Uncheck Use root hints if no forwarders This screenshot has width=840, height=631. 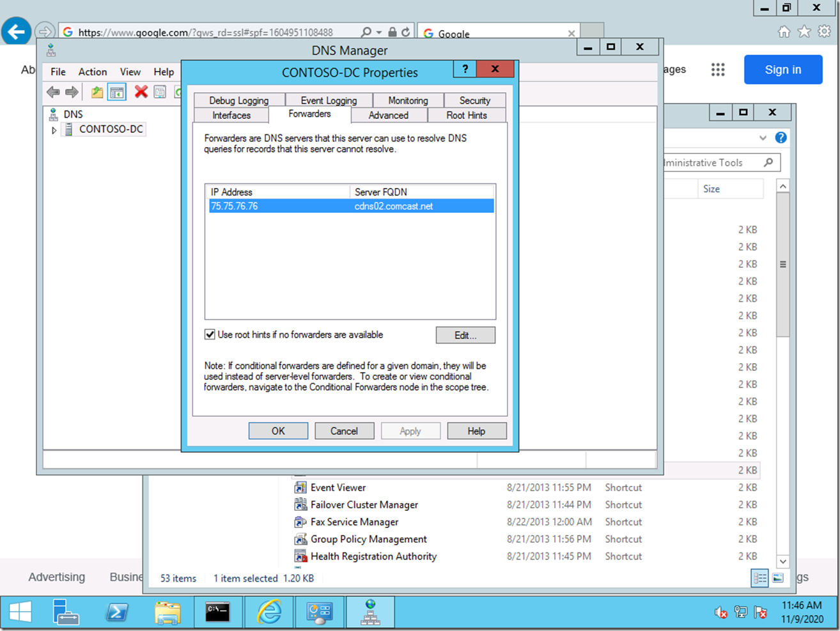[210, 334]
